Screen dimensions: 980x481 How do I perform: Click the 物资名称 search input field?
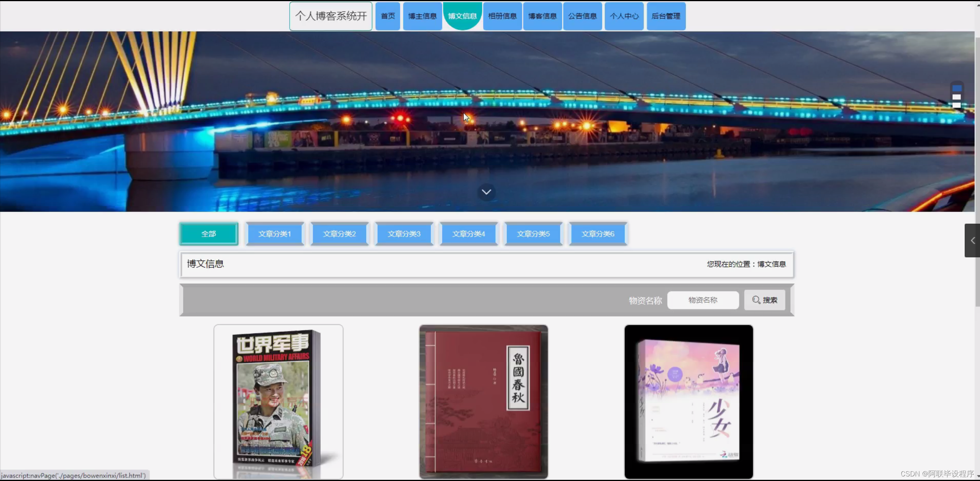point(703,300)
